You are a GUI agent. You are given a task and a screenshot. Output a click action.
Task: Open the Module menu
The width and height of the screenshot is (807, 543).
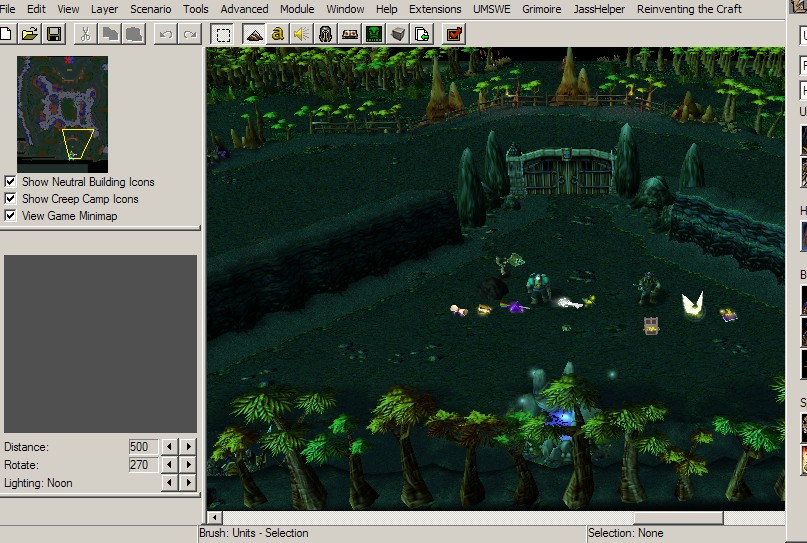(x=297, y=9)
